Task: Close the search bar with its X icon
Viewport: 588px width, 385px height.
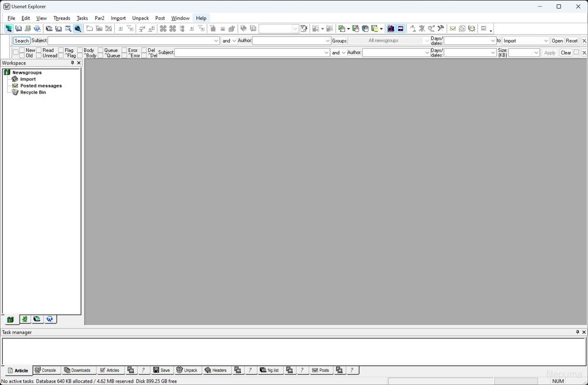Action: [584, 41]
